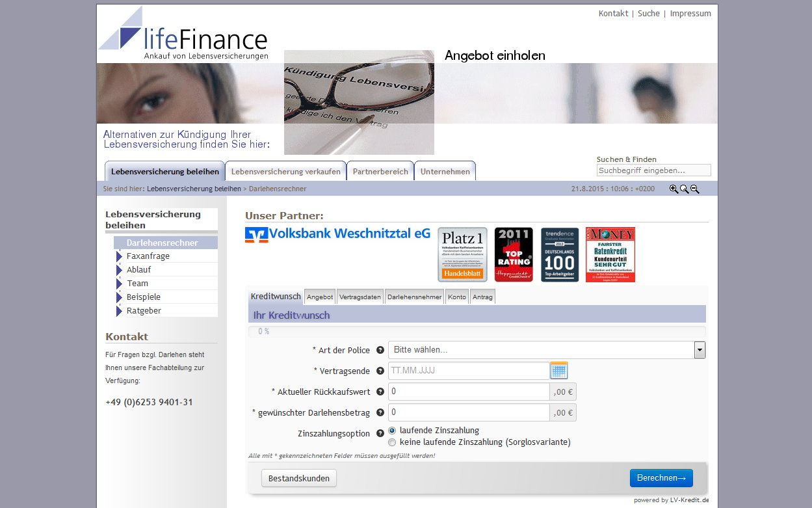Switch to the Kreditwunsch form tab
This screenshot has width=812, height=508.
(276, 297)
